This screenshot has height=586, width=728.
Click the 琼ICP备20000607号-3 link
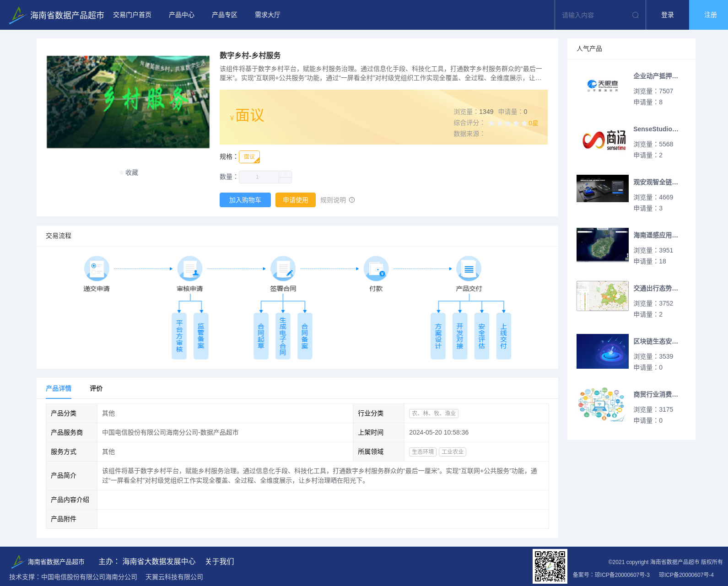tap(622, 575)
